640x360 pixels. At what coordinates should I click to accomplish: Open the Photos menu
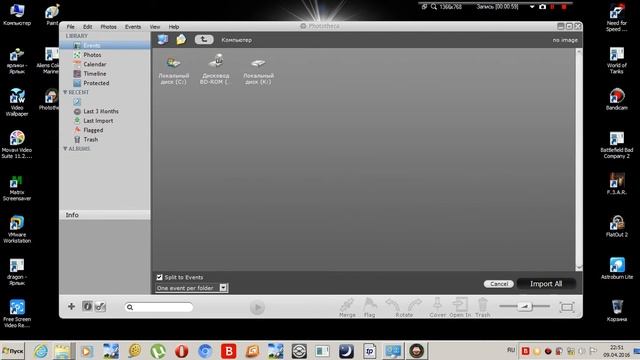(109, 27)
